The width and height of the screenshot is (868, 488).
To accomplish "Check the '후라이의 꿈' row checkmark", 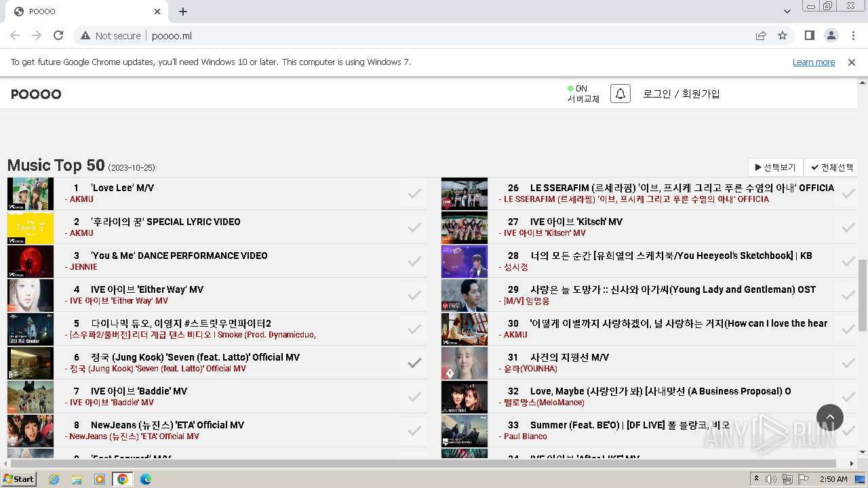I will (414, 227).
